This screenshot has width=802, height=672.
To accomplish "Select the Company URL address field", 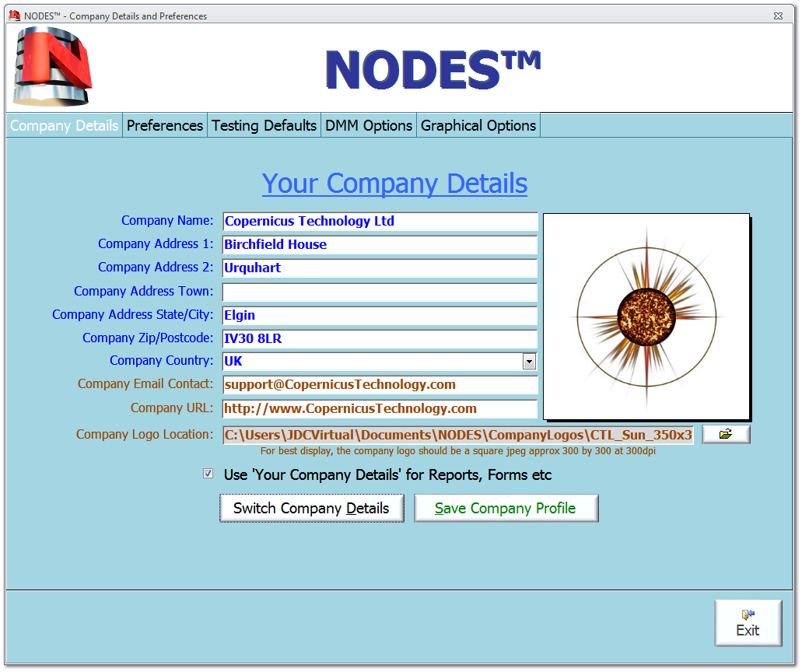I will coord(379,408).
